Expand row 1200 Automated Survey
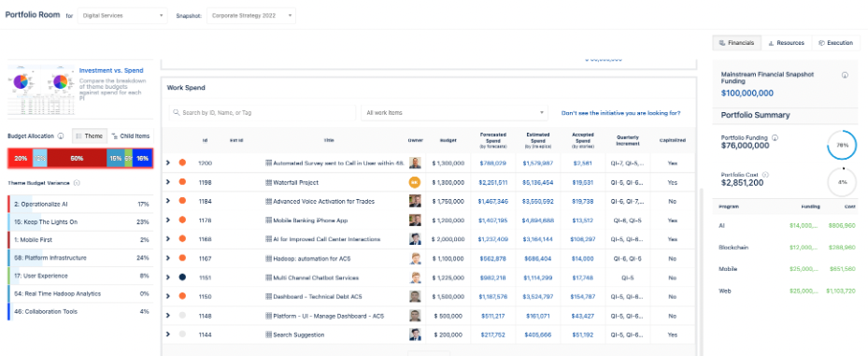The image size is (868, 356). [168, 163]
